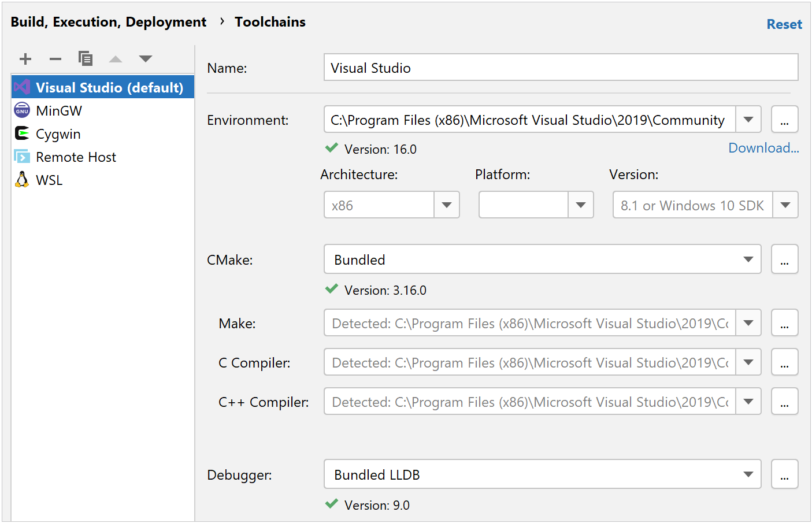Browse for Make executable
Viewport: 812px width, 523px height.
coord(784,323)
